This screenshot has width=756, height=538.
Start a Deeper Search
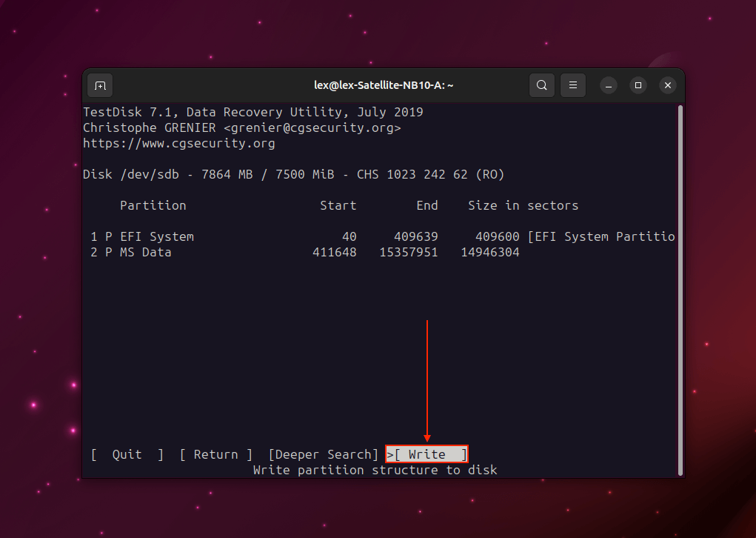pyautogui.click(x=323, y=454)
